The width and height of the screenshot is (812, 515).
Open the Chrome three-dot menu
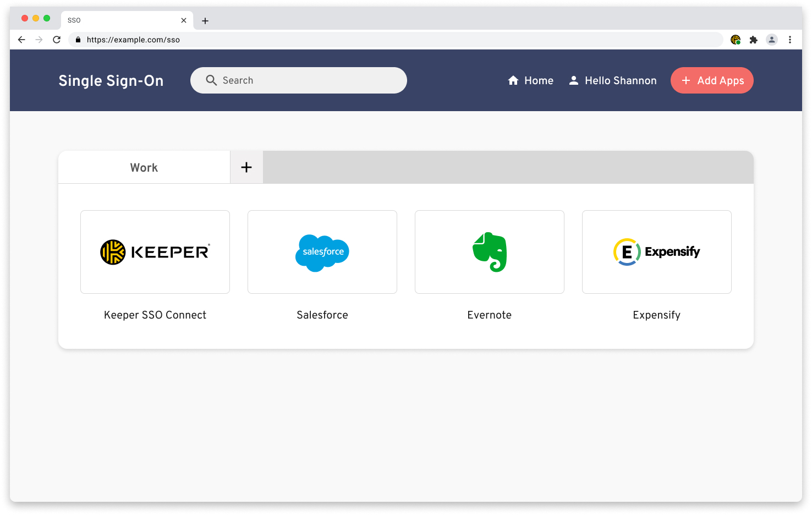coord(790,40)
